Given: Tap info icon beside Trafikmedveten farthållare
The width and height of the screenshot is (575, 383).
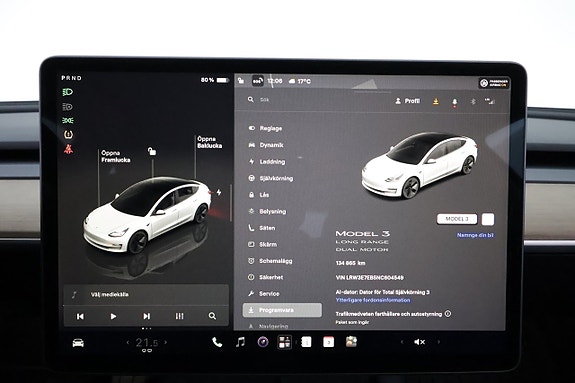Looking at the screenshot, I should point(448,314).
